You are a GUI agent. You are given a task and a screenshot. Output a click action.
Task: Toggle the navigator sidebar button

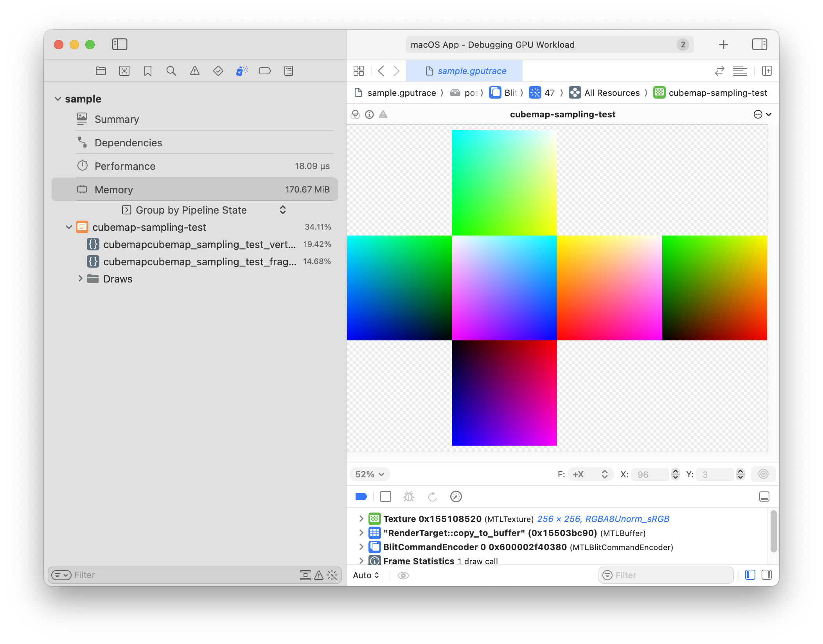point(120,44)
